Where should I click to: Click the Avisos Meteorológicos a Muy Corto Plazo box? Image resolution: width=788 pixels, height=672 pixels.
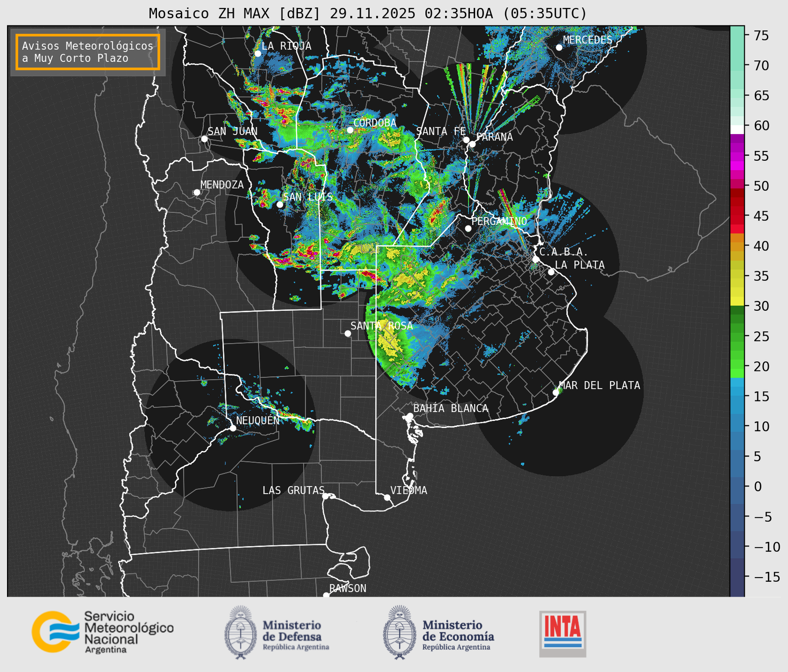click(x=88, y=52)
